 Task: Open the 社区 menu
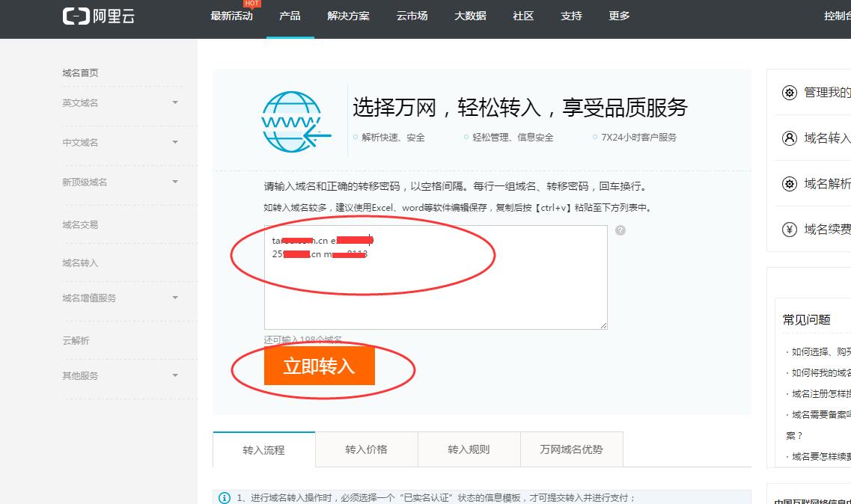(523, 16)
